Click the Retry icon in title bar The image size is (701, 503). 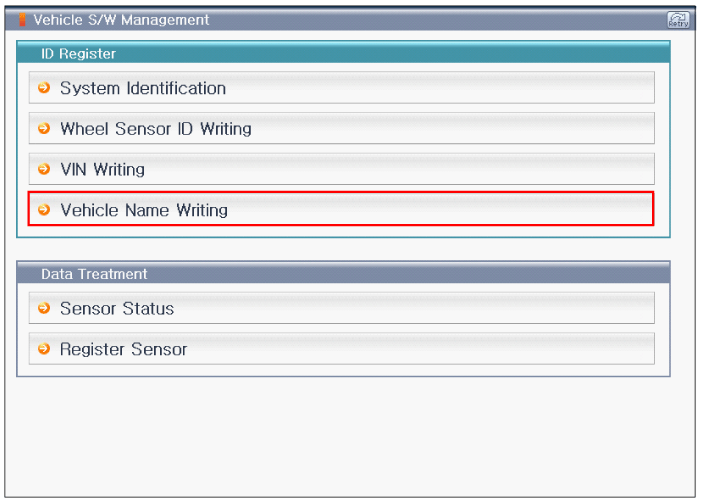[x=678, y=20]
